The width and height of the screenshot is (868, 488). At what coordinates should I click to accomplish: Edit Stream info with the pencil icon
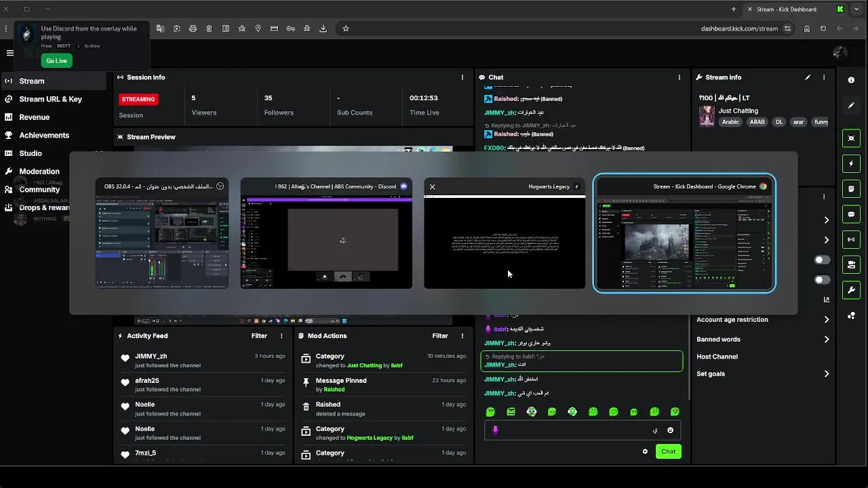point(808,77)
